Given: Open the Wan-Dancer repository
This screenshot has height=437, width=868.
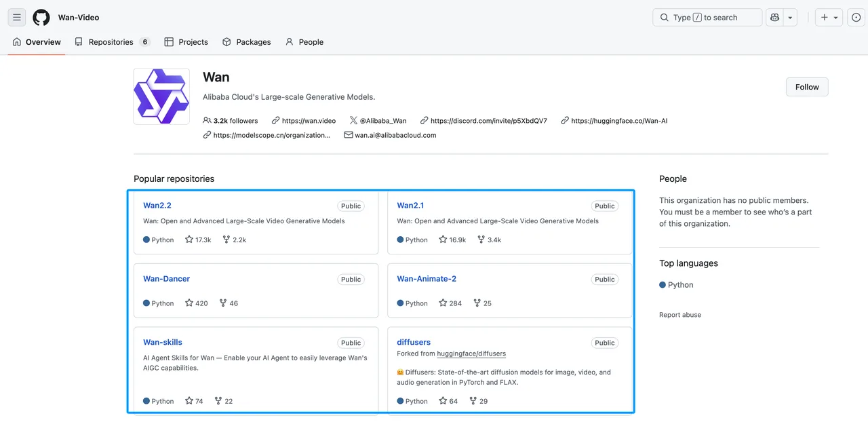Looking at the screenshot, I should (x=166, y=279).
